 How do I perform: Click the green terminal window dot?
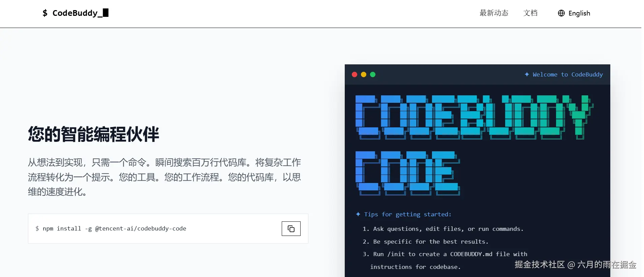click(x=373, y=74)
